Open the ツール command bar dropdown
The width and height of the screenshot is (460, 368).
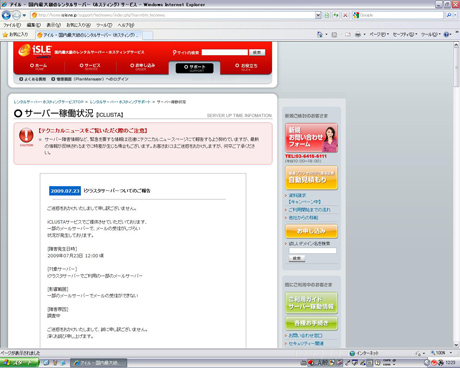coord(431,34)
